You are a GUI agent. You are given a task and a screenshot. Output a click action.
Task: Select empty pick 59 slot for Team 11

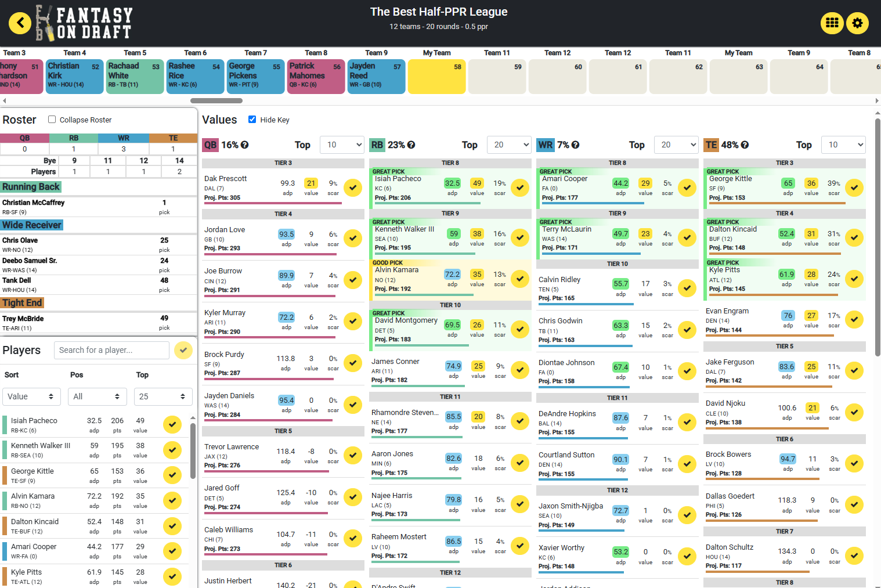tap(497, 77)
